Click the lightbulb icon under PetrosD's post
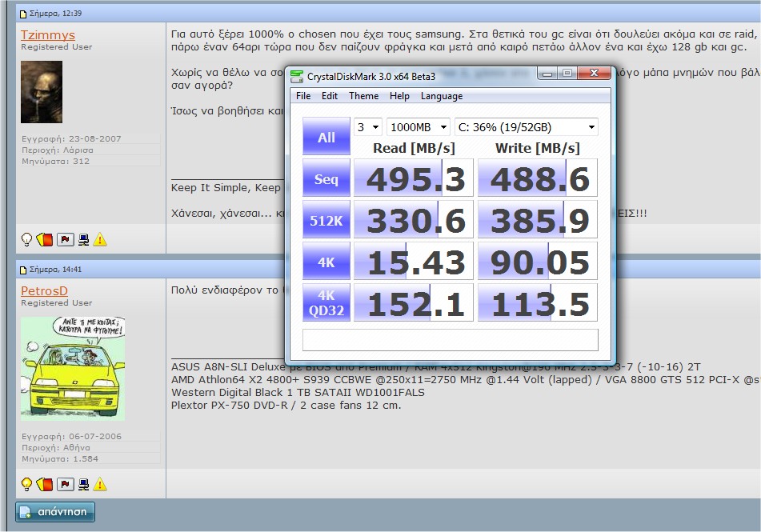The height and width of the screenshot is (532, 761). pos(26,484)
